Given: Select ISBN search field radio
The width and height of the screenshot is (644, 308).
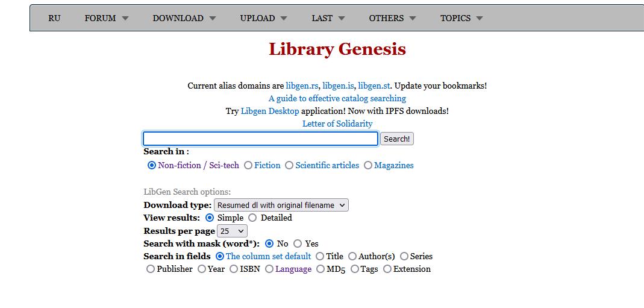Looking at the screenshot, I should point(234,269).
